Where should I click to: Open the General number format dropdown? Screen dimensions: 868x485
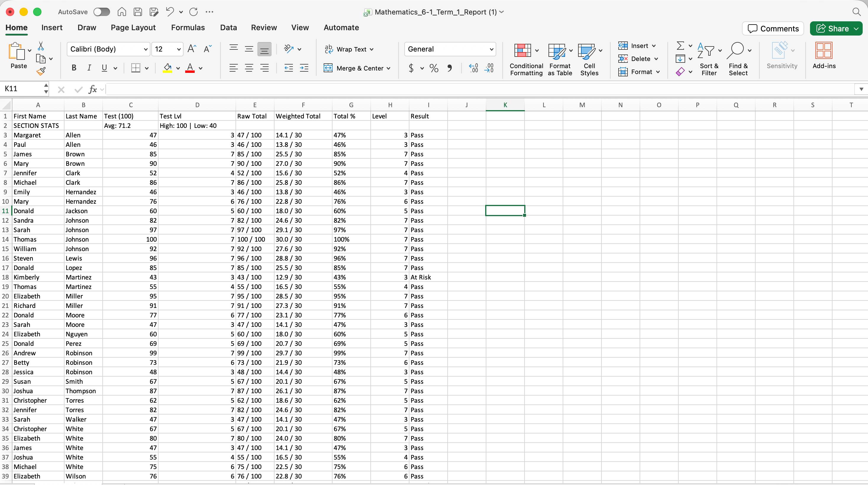[x=491, y=49]
